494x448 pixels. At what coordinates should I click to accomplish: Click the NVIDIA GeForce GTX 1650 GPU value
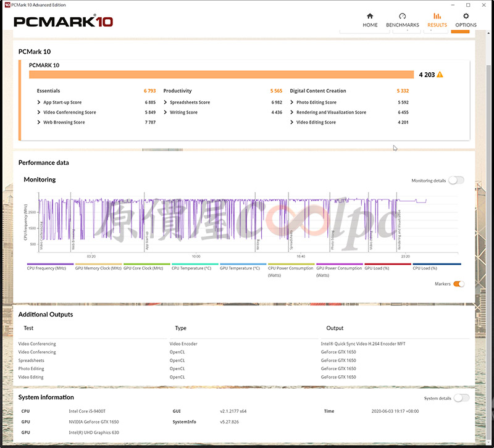tap(94, 422)
